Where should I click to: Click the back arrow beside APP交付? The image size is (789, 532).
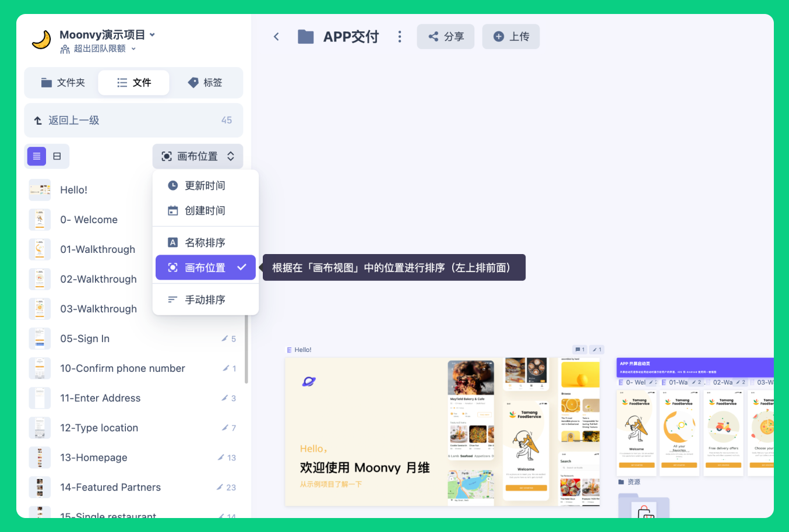point(276,37)
